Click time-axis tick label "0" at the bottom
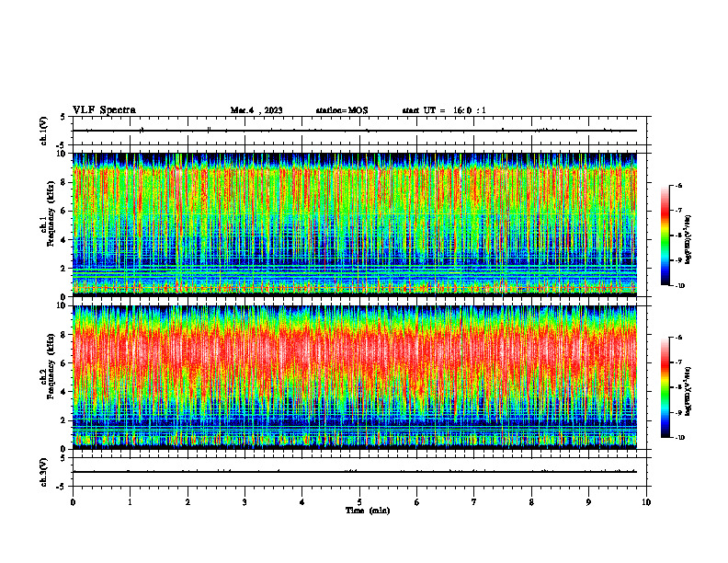Image resolution: width=728 pixels, height=563 pixels. click(x=73, y=502)
